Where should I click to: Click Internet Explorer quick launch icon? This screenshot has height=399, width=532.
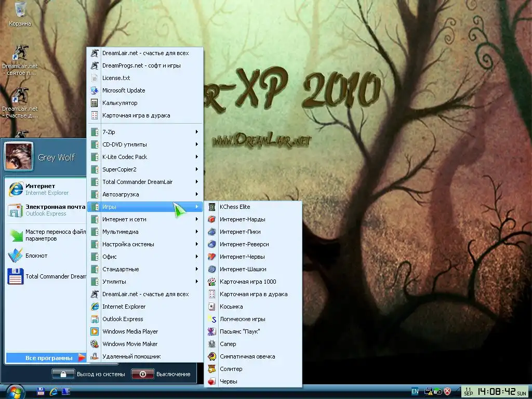click(54, 391)
